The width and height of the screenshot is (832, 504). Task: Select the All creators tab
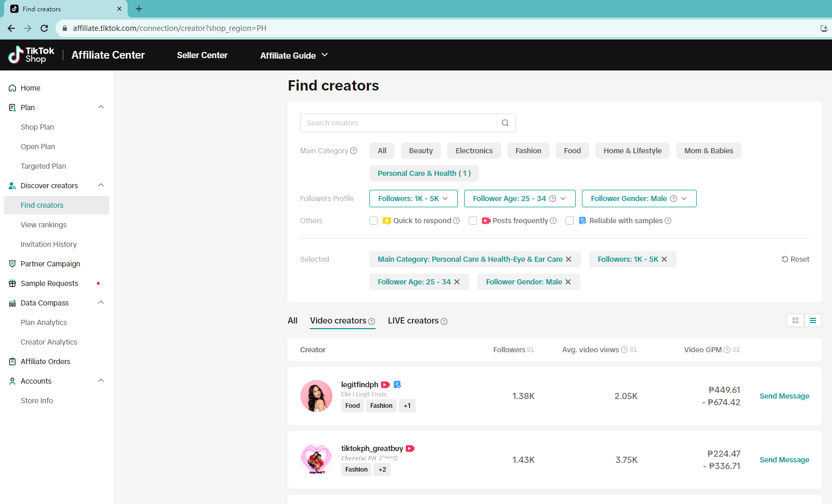coord(293,320)
